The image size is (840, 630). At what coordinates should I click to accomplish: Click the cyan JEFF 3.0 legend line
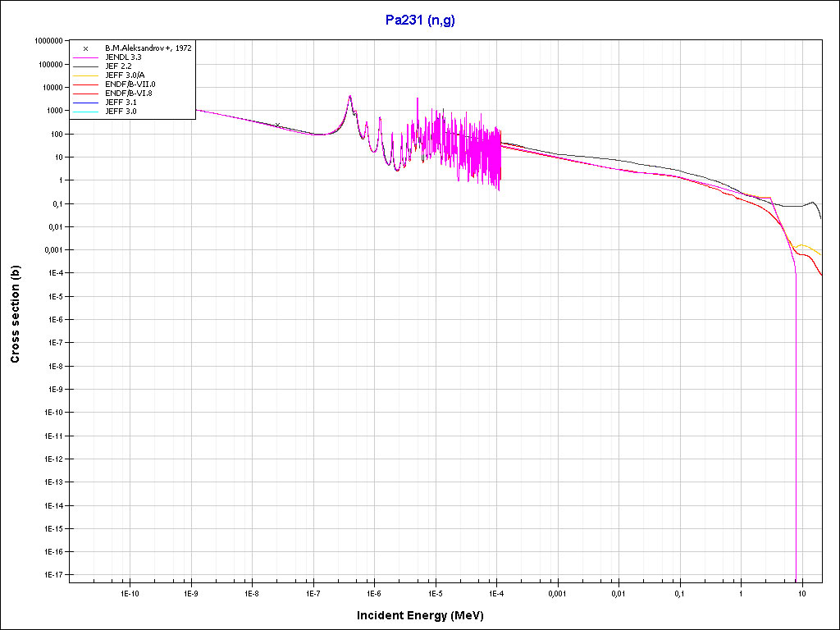[85, 111]
